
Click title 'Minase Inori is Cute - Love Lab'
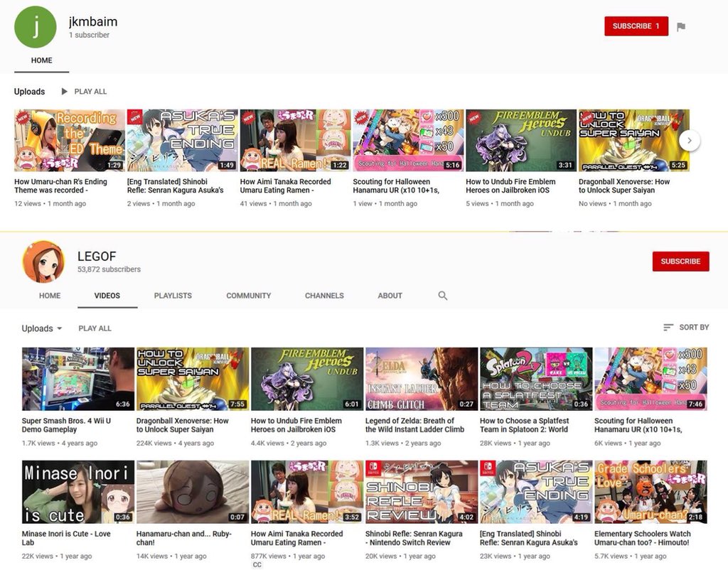coord(66,538)
